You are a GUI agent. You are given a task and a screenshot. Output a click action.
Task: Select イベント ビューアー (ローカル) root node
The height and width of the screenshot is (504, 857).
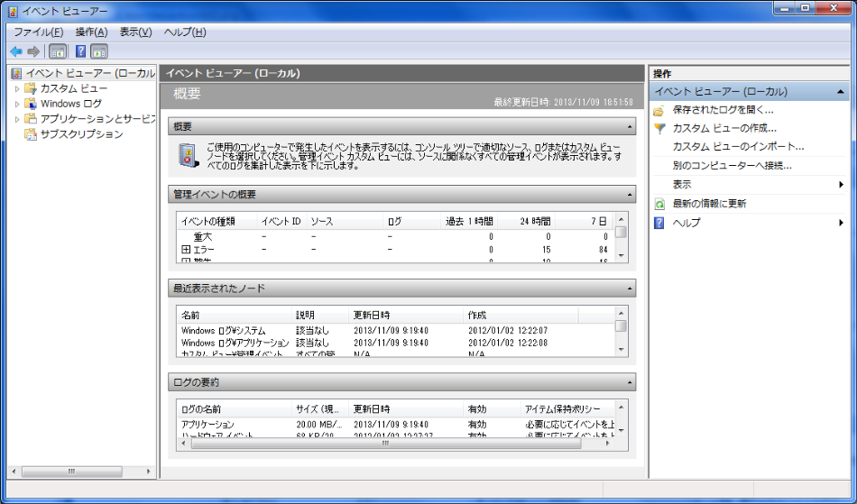(x=90, y=73)
